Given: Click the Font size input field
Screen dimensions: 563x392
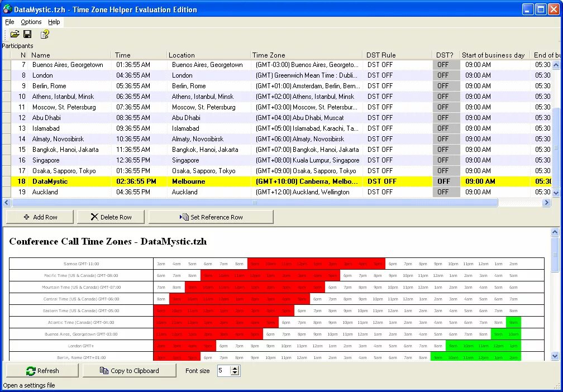Looking at the screenshot, I should [223, 370].
